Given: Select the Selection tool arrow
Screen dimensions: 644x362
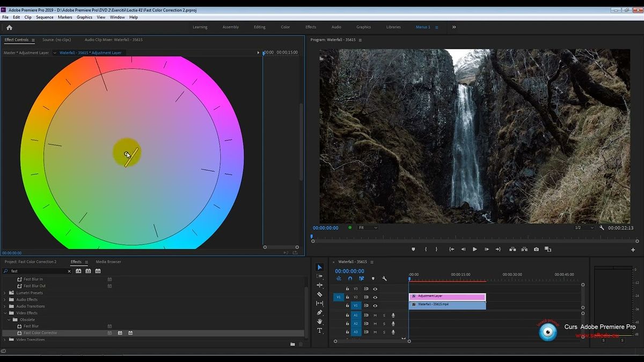Looking at the screenshot, I should 319,267.
